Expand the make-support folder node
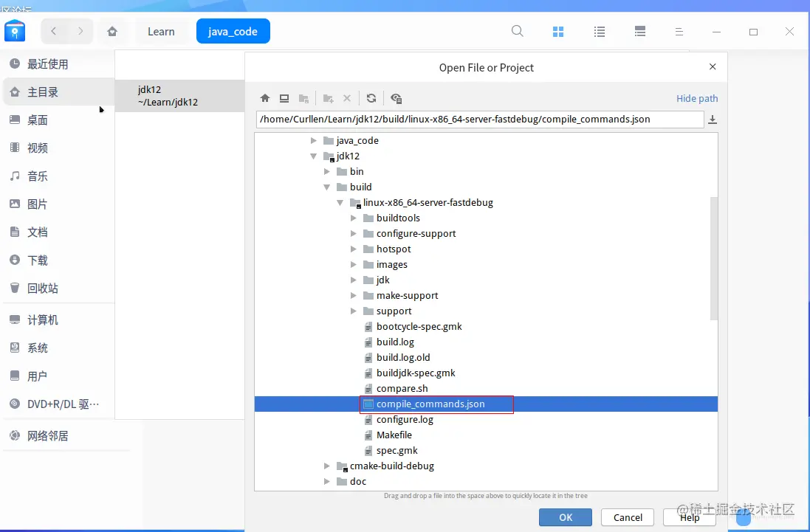The width and height of the screenshot is (810, 532). [354, 295]
